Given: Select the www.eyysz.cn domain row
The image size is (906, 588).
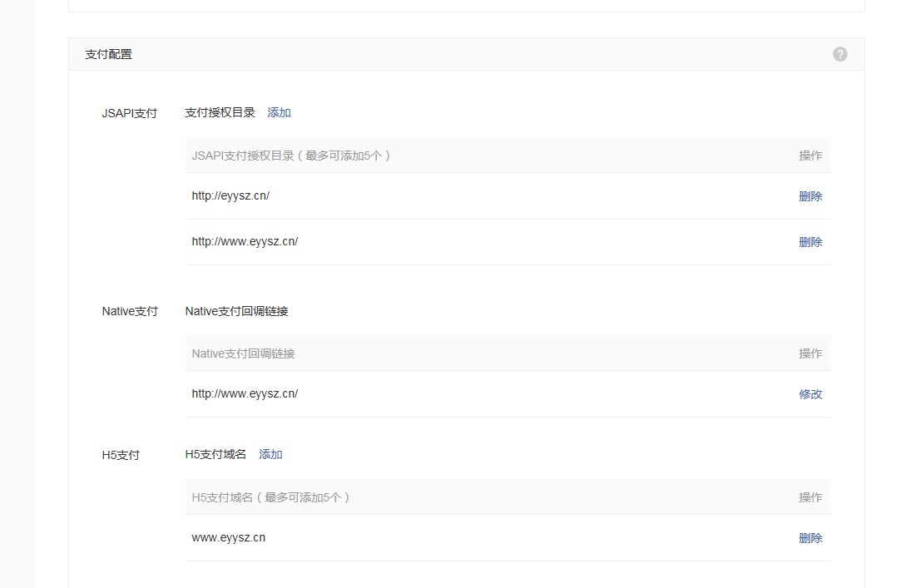Looking at the screenshot, I should click(x=227, y=537).
